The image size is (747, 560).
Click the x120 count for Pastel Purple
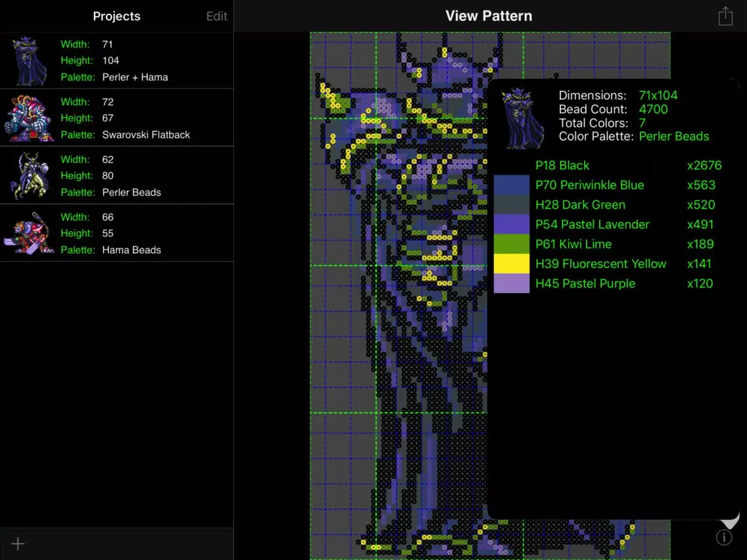[700, 283]
